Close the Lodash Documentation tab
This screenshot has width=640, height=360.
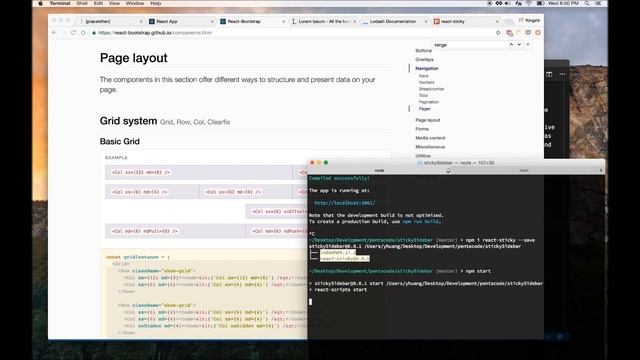click(426, 21)
